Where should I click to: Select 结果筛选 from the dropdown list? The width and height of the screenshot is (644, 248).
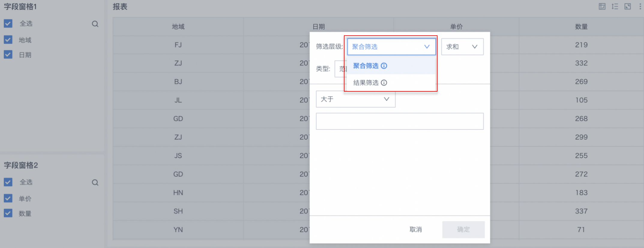point(366,83)
